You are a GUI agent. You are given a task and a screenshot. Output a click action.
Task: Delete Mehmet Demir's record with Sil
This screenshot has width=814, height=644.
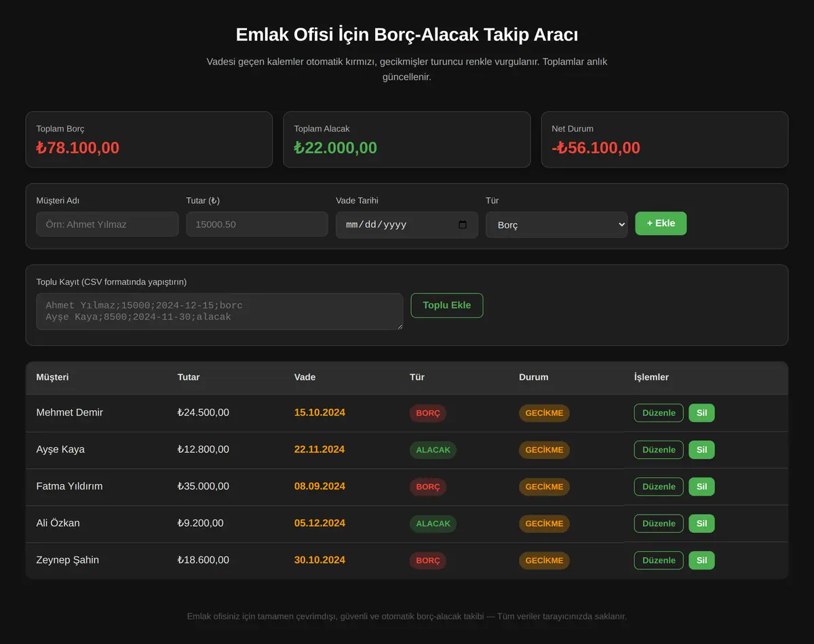coord(701,413)
